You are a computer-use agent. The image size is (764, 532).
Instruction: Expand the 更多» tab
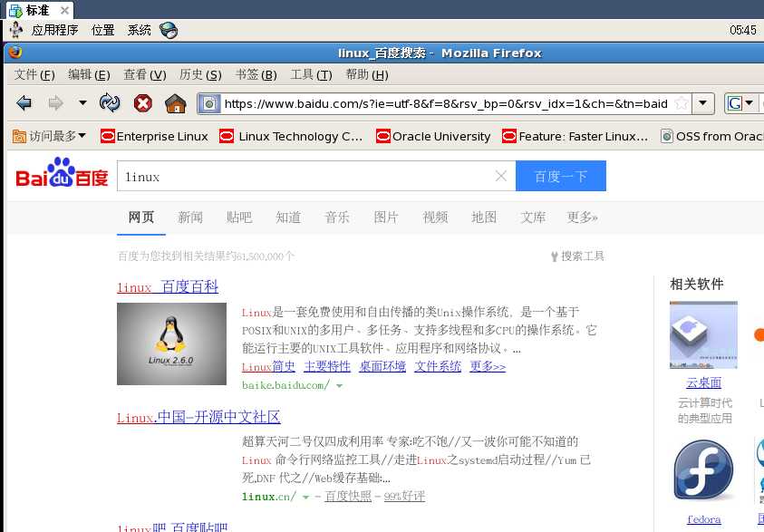pyautogui.click(x=582, y=218)
